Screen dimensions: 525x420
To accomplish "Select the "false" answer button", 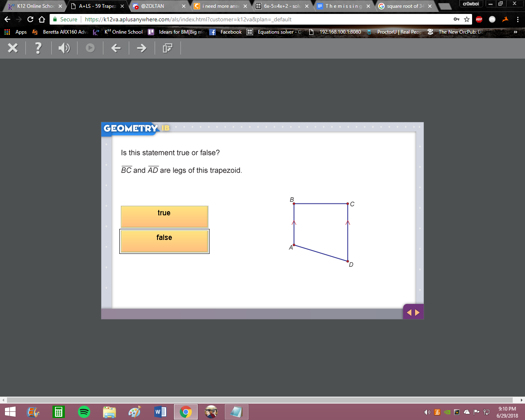I will coord(164,241).
